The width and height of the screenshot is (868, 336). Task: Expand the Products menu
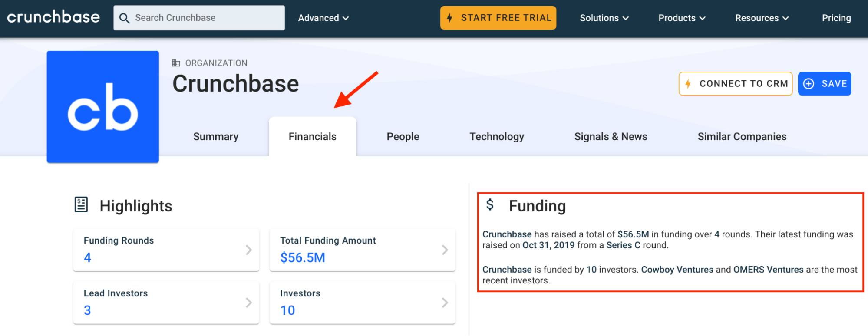tap(682, 18)
